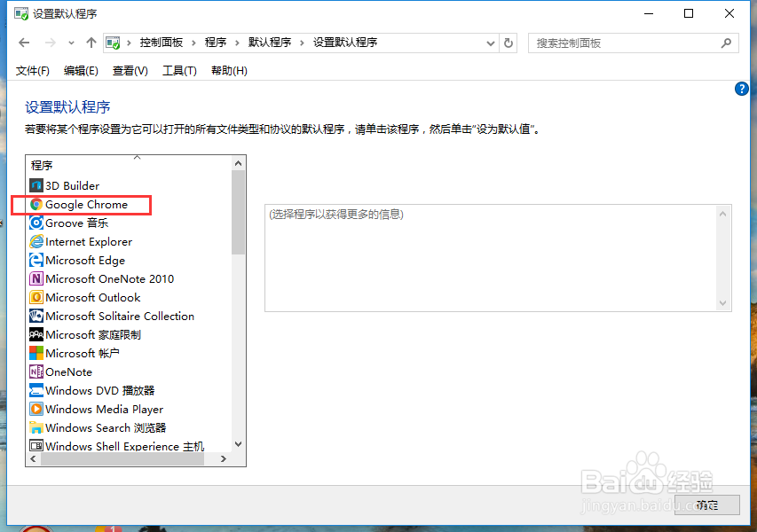Open the 帮助(H) menu
Image resolution: width=757 pixels, height=532 pixels.
click(x=229, y=71)
